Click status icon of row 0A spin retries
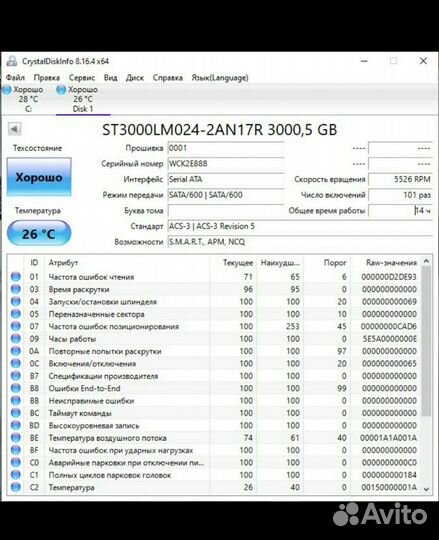This screenshot has width=439, height=540. pos(15,351)
